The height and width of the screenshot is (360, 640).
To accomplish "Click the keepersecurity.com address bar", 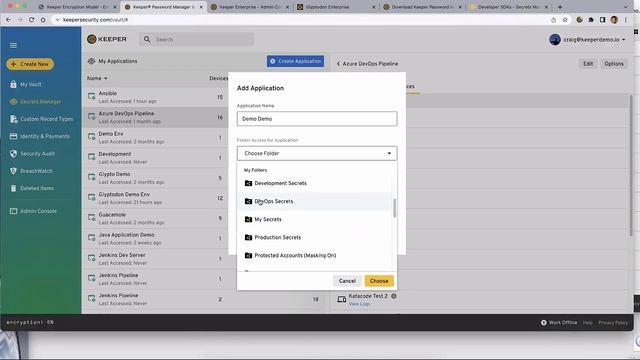I will tap(302, 20).
